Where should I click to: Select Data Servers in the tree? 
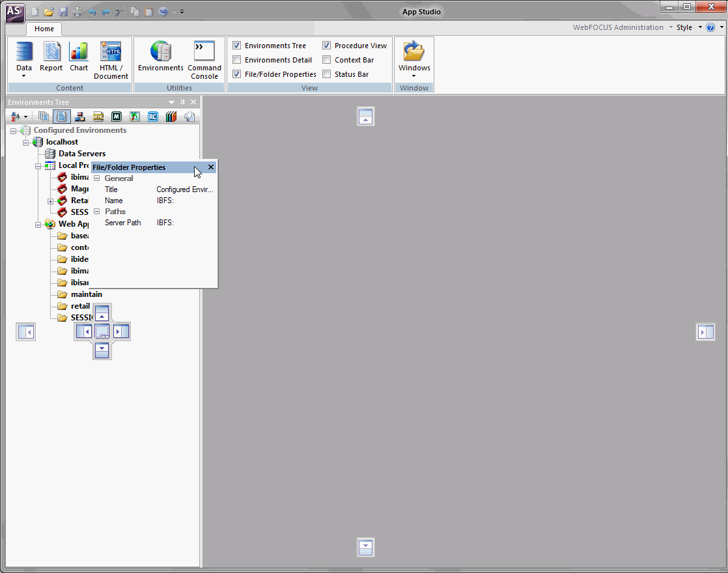click(x=82, y=154)
